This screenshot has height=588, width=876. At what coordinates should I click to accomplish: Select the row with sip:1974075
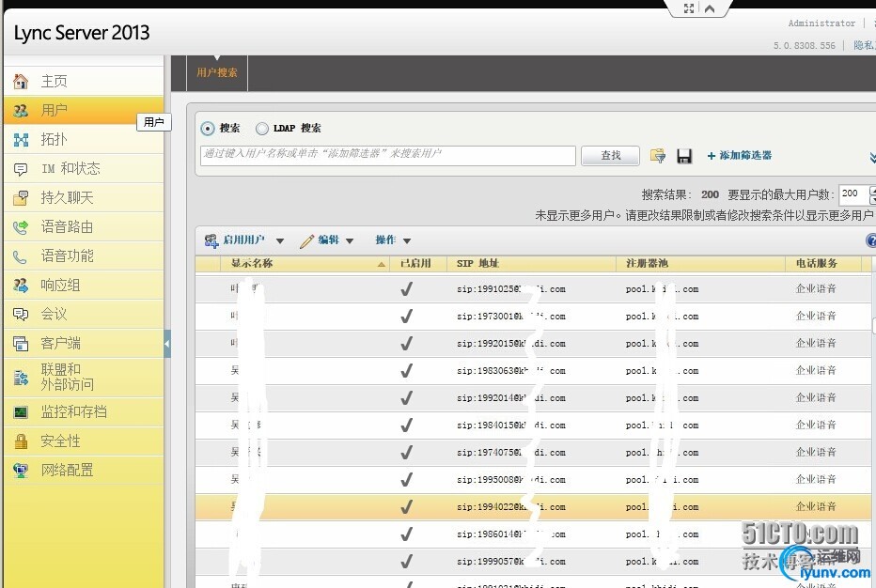(x=533, y=453)
